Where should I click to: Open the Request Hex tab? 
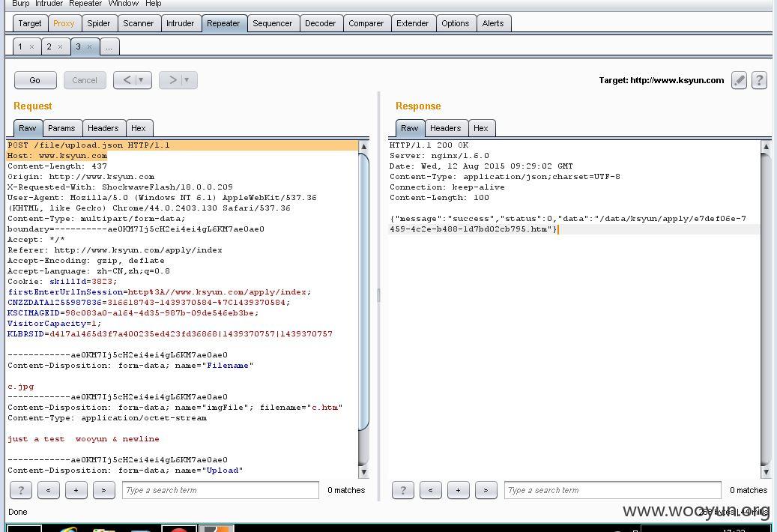pyautogui.click(x=139, y=128)
